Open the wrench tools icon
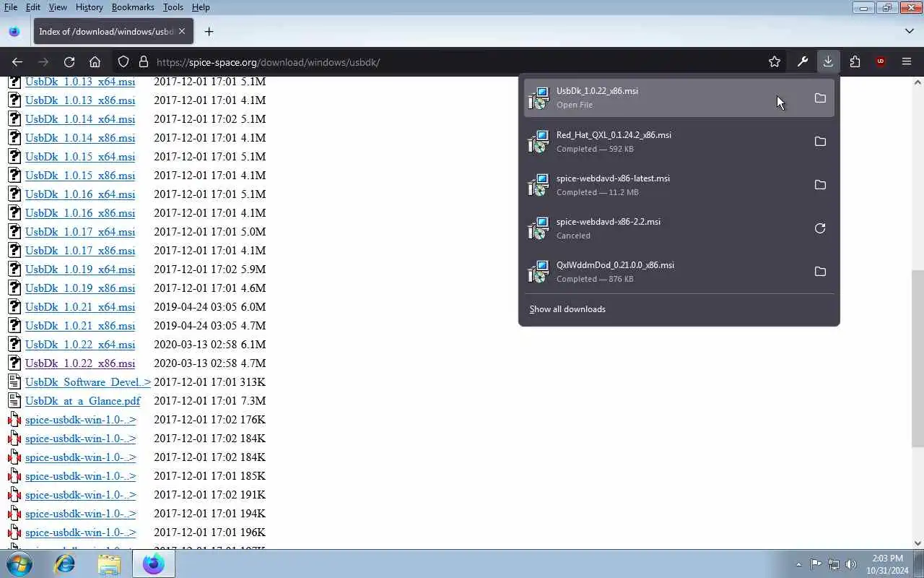Screen dimensions: 924x578 tap(802, 62)
